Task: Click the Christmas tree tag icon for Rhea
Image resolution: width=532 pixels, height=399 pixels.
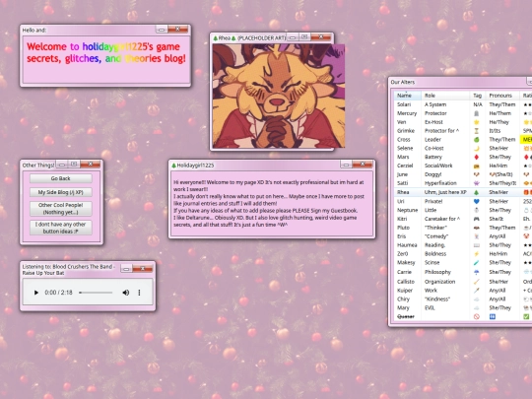Action: [x=477, y=192]
